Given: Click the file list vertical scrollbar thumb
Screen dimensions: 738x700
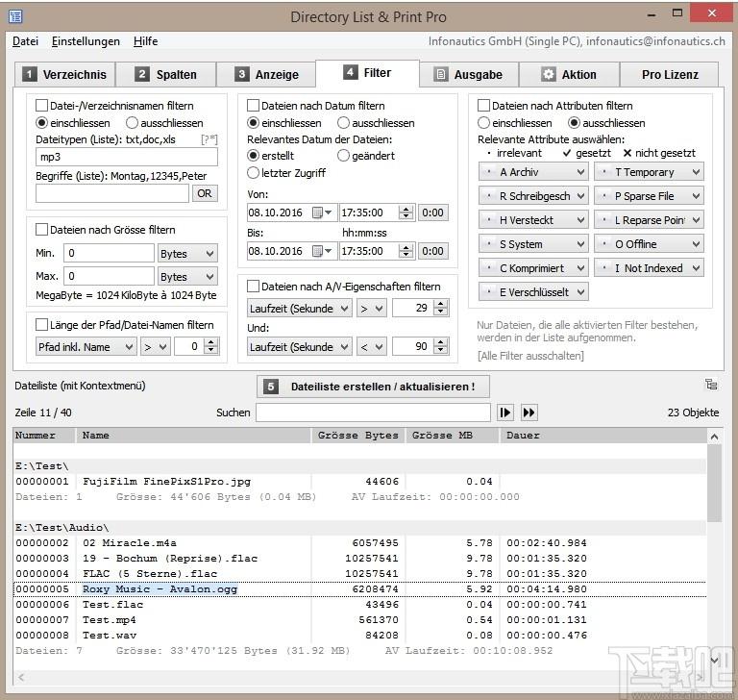Looking at the screenshot, I should pyautogui.click(x=714, y=484).
